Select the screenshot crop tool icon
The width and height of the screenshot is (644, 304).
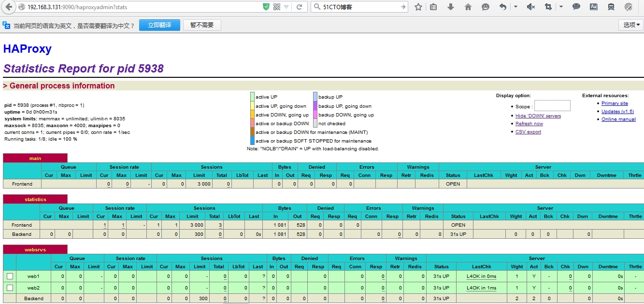(x=550, y=7)
